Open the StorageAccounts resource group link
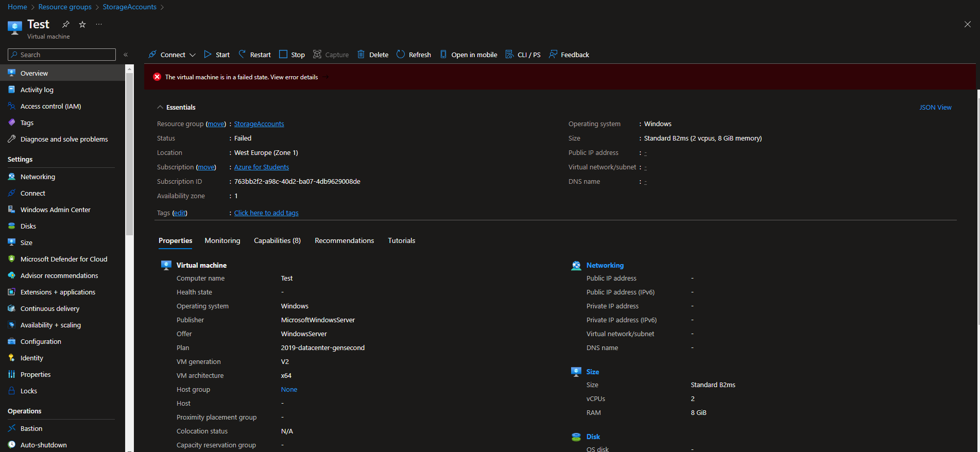 [259, 124]
